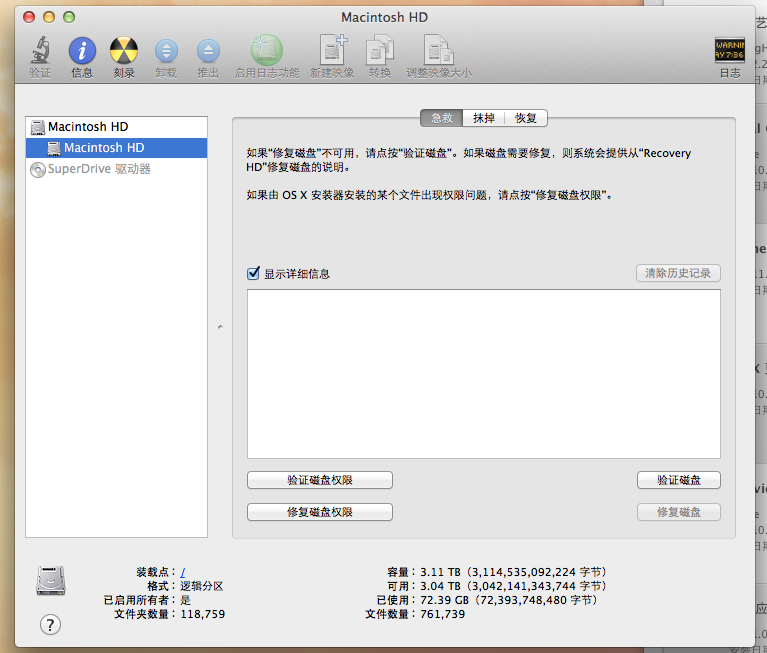
Task: Select the top-level Macintosh HD disk
Action: pos(87,127)
